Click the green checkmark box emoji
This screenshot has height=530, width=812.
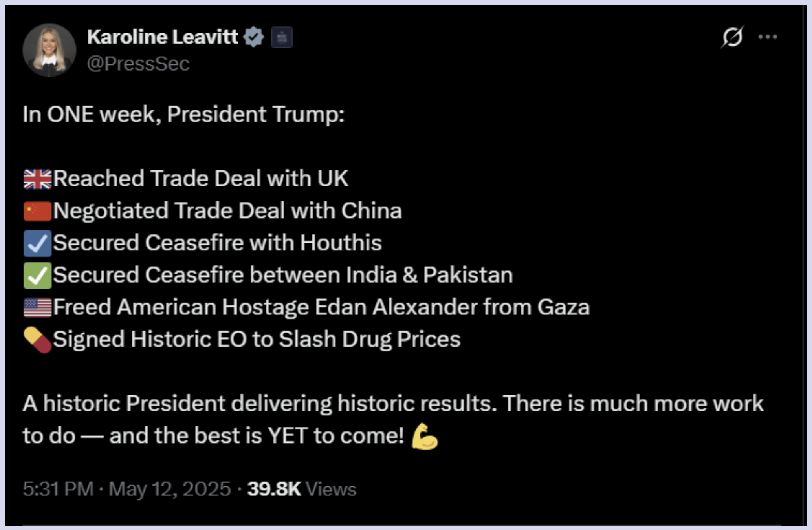37,275
